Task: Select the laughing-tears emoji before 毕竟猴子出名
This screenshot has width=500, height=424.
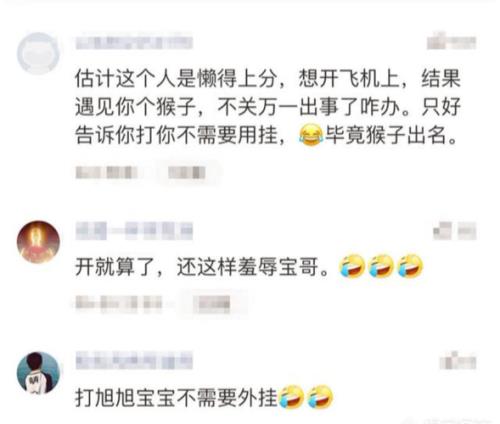Action: tap(311, 135)
